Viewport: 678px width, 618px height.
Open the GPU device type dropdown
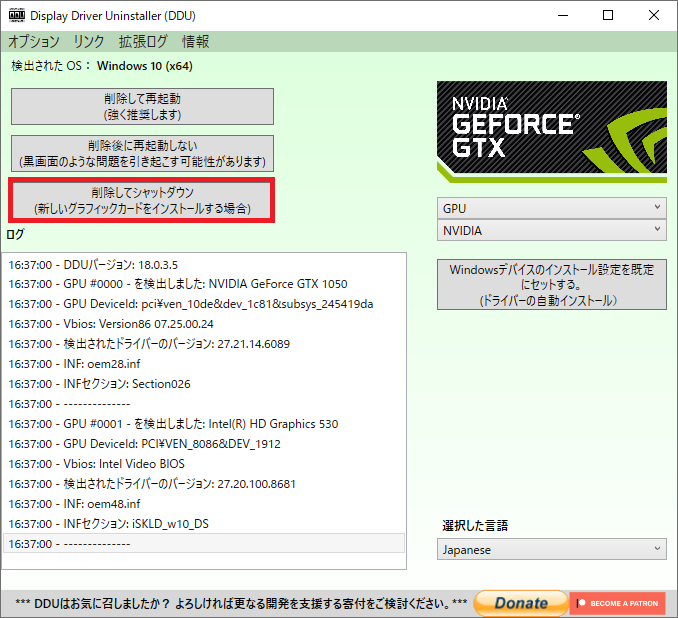click(551, 208)
